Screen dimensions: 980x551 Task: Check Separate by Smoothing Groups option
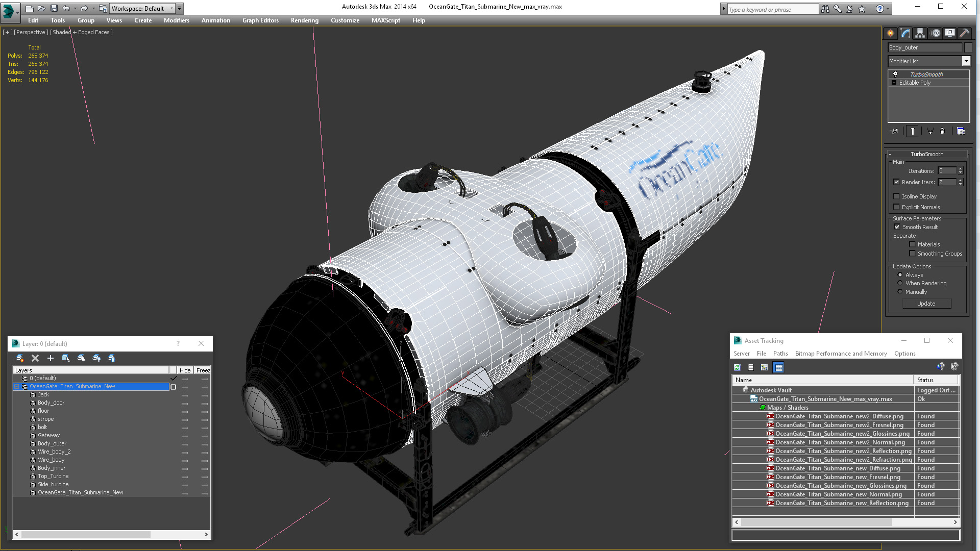912,254
